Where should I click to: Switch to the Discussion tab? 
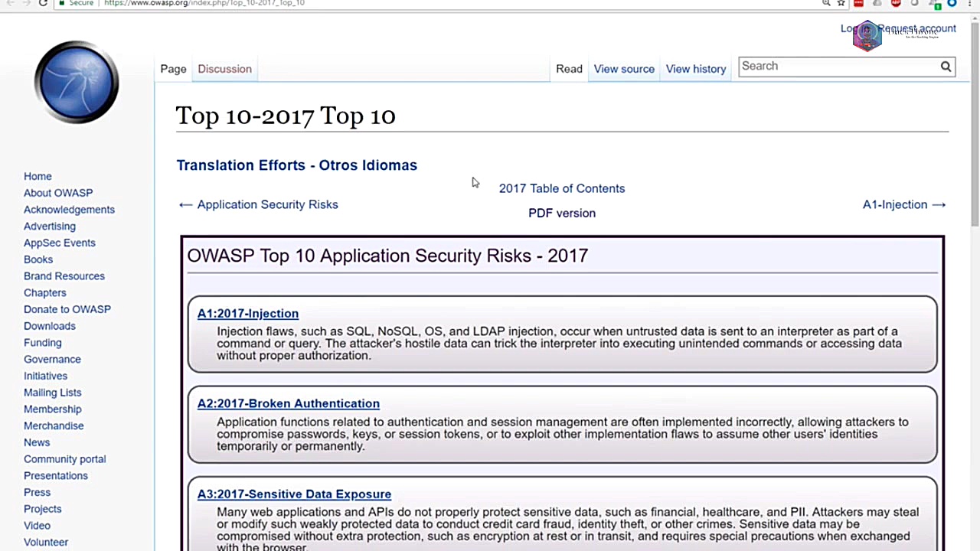point(224,69)
